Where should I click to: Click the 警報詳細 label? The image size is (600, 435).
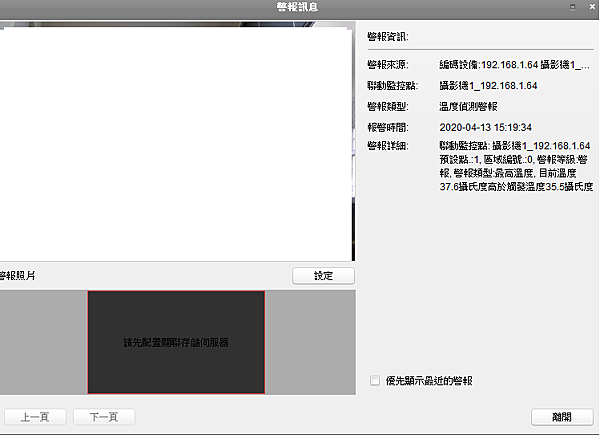tap(388, 146)
